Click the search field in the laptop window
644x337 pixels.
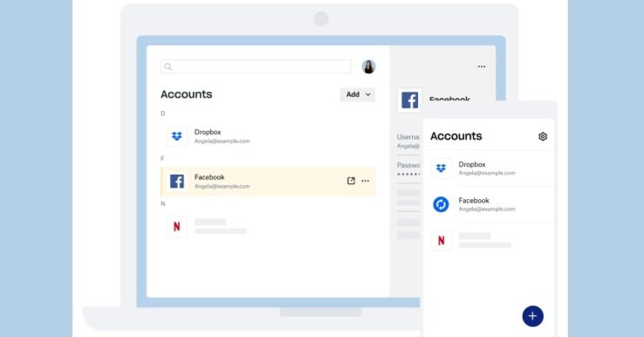(256, 66)
